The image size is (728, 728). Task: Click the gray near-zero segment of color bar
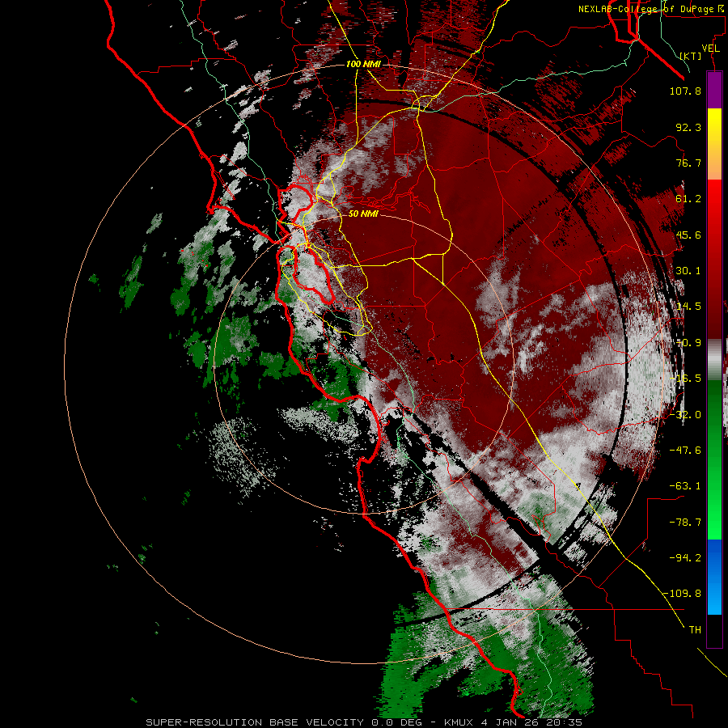coord(714,359)
